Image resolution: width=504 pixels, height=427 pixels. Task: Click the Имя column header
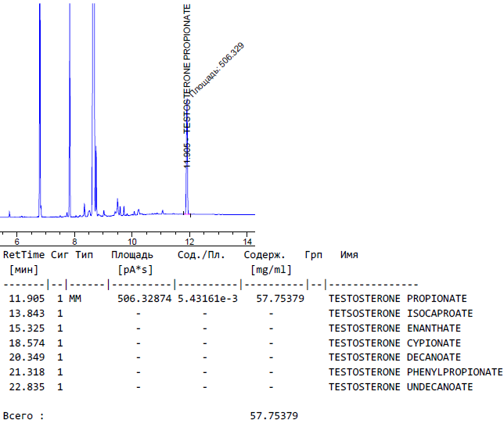coord(349,255)
